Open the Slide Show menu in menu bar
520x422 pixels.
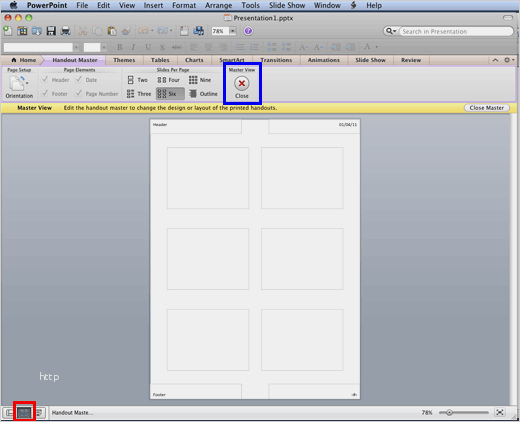coord(287,5)
